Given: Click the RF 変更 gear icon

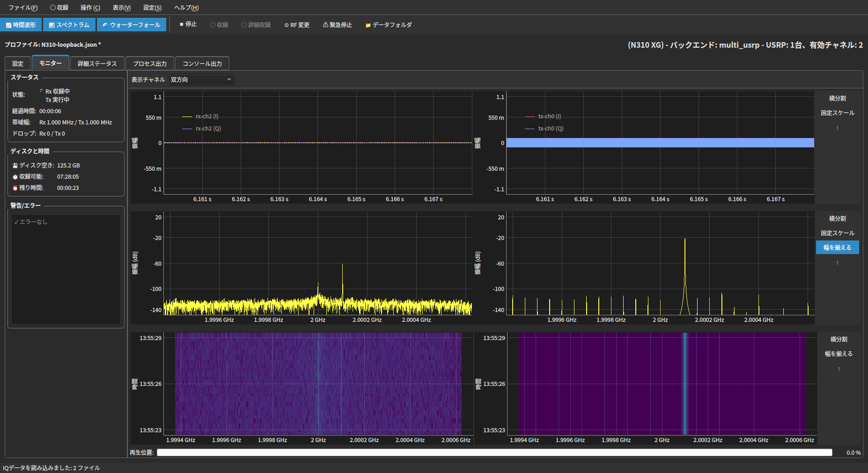Looking at the screenshot, I should 287,25.
